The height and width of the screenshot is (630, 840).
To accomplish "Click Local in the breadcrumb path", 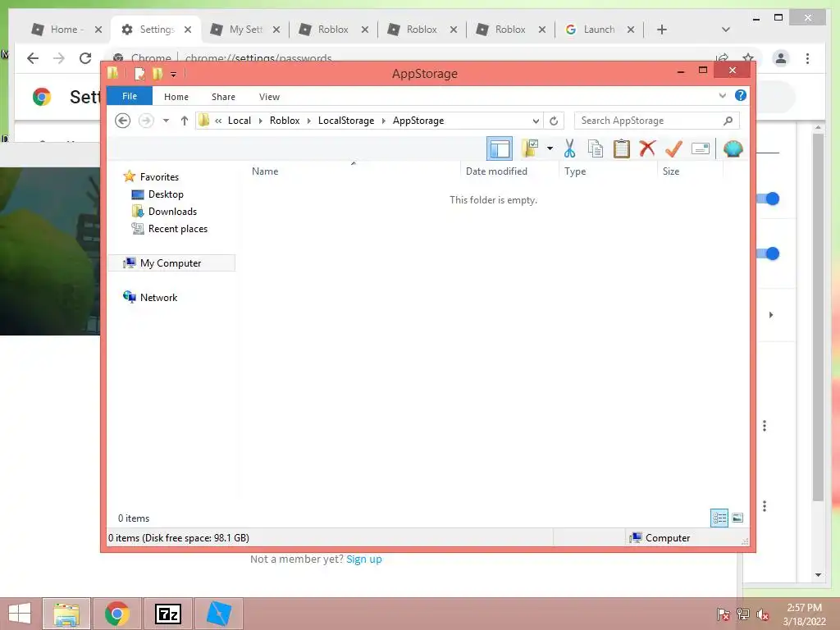I will pos(240,121).
